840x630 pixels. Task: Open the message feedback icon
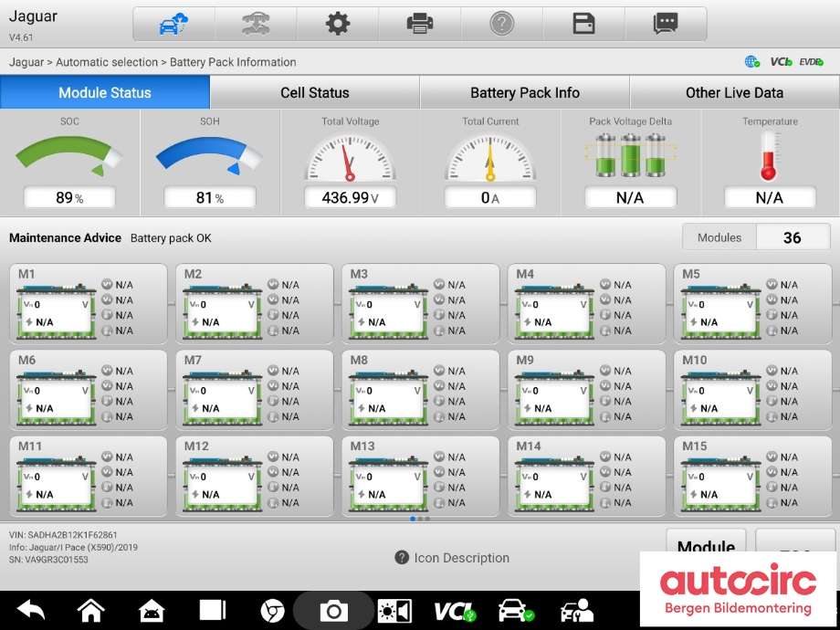(666, 24)
